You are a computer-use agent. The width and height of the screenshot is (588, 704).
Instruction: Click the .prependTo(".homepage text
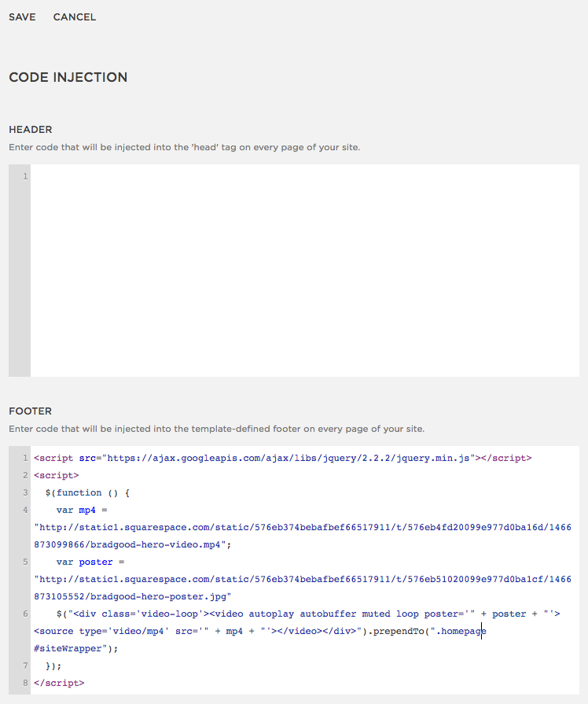point(427,632)
